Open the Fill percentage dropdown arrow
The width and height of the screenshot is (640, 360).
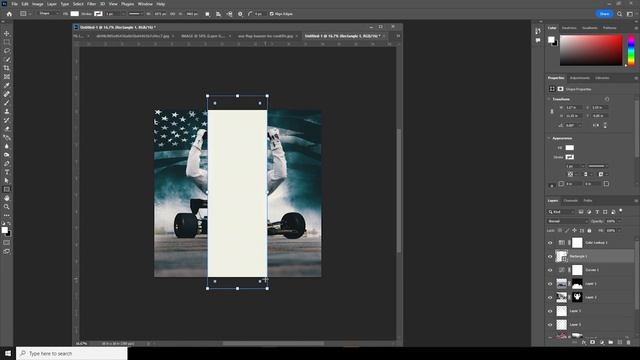click(619, 231)
